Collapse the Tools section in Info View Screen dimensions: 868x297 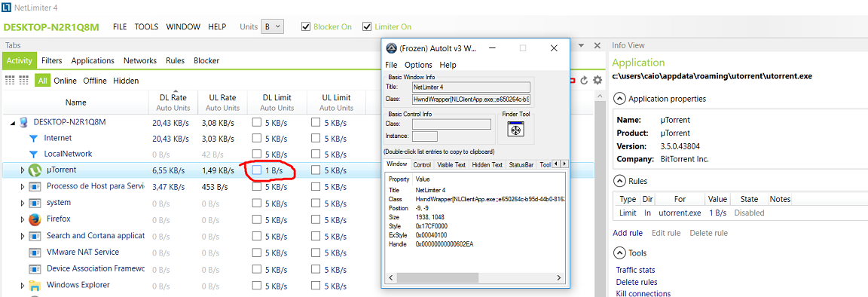point(619,253)
